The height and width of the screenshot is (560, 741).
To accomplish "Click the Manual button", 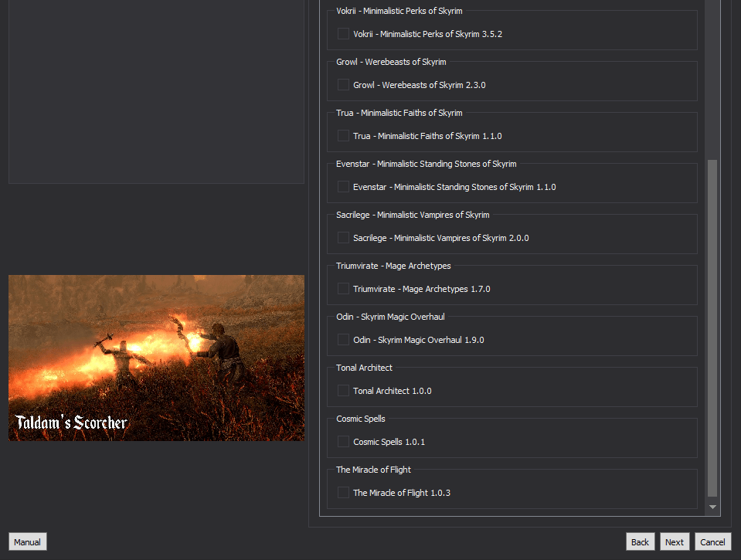I will click(27, 542).
